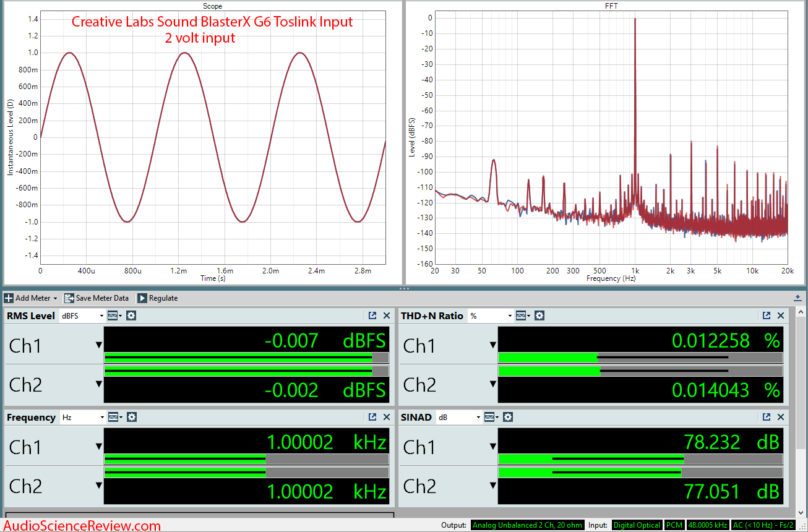The image size is (808, 532).
Task: Open SINAD unit dropdown showing dB
Action: point(459,417)
